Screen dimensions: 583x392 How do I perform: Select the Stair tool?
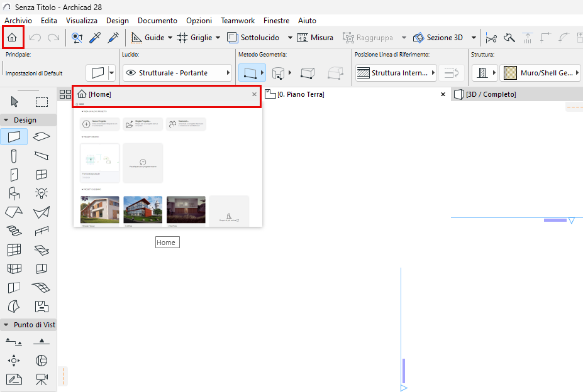coord(14,231)
